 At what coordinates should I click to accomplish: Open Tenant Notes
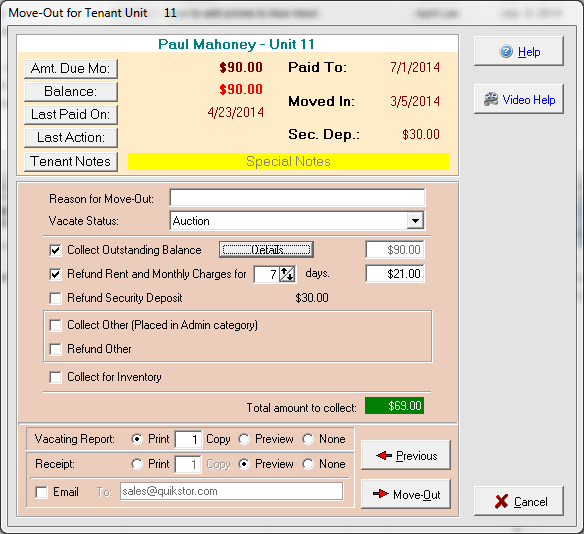point(71,162)
